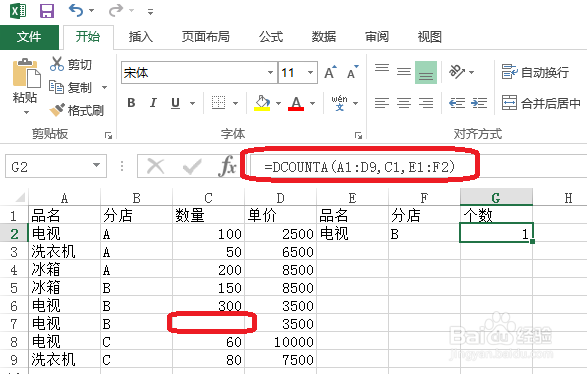
Task: Open the font size 11 dropdown
Action: 310,72
